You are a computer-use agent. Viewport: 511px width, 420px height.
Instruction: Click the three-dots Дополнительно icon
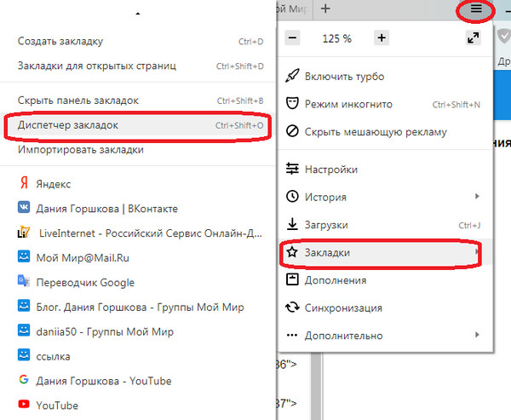click(292, 335)
